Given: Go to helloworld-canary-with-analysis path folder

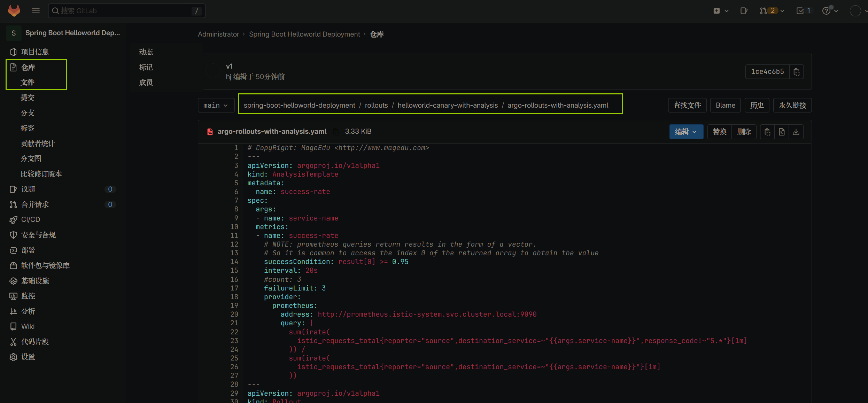Looking at the screenshot, I should (x=448, y=105).
